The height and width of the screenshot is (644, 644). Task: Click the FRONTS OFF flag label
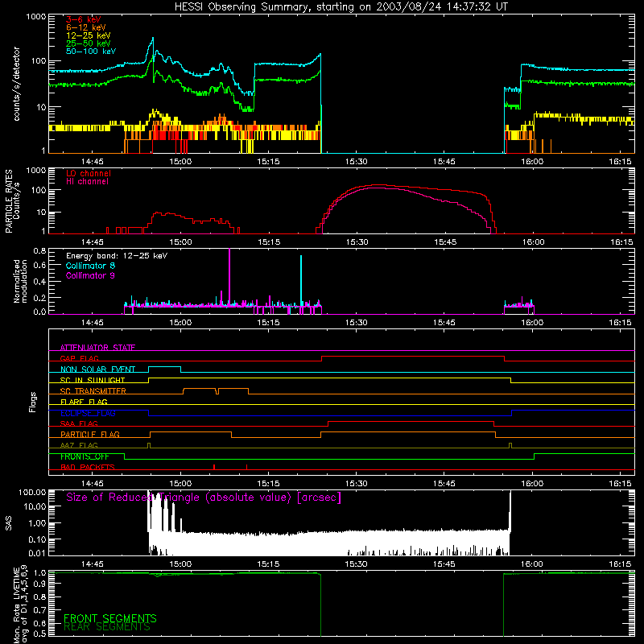coord(85,456)
